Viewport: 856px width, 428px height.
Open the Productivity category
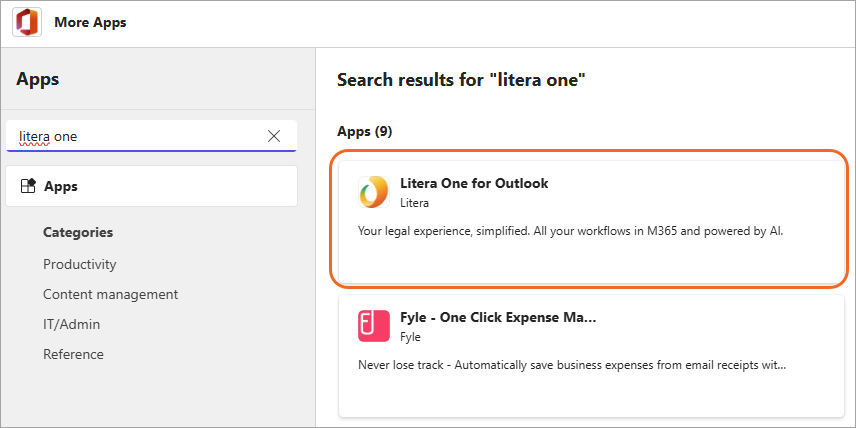80,264
